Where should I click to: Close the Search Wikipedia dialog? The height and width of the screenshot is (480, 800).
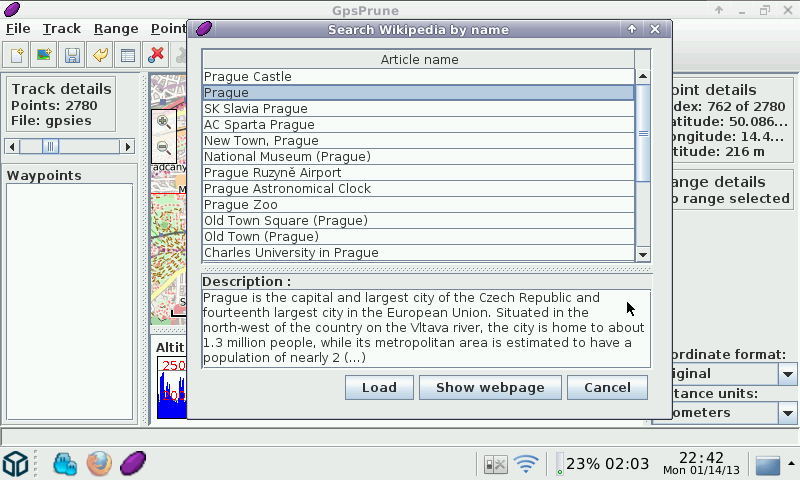pos(655,29)
